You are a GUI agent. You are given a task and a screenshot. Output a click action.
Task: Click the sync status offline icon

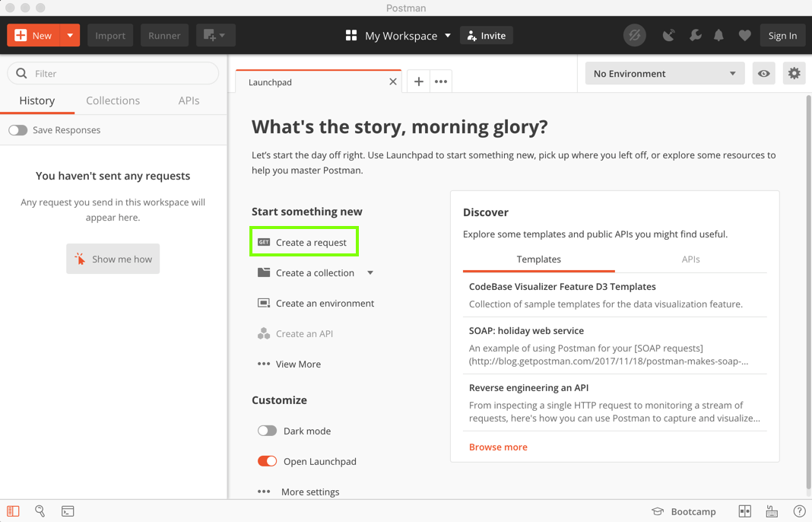click(x=634, y=35)
